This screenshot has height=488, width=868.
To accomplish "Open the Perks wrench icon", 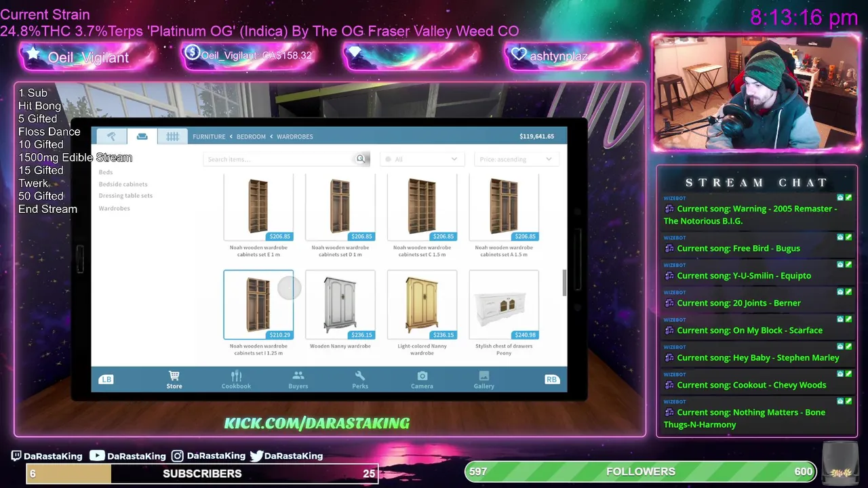I will click(x=360, y=380).
